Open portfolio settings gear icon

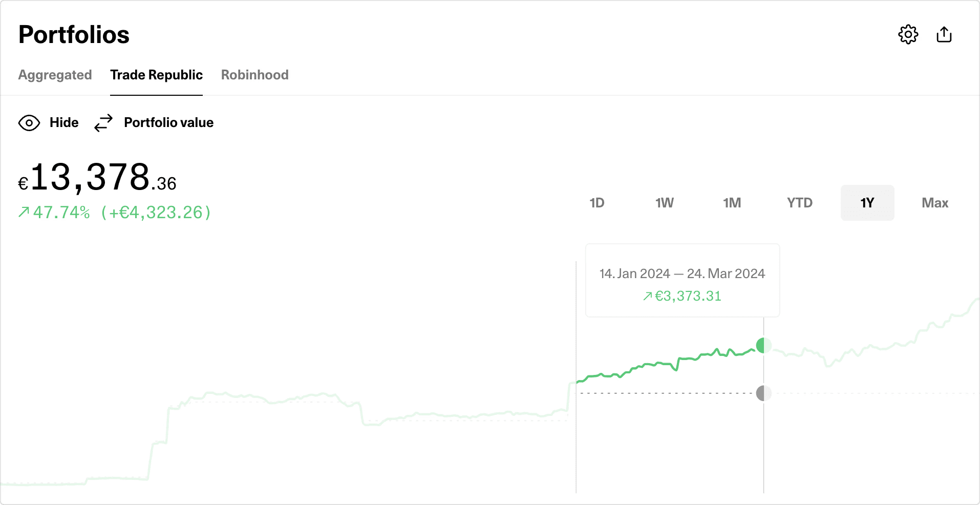908,35
